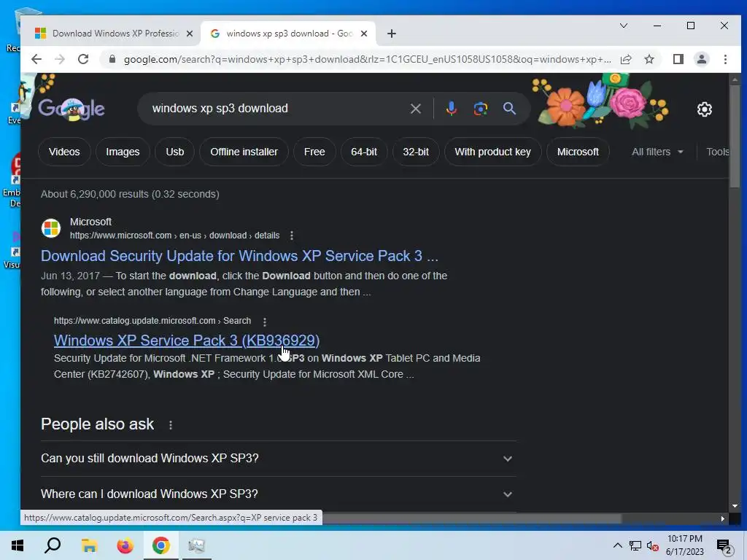Click the muted volume tray icon
Image resolution: width=747 pixels, height=560 pixels.
tap(653, 545)
